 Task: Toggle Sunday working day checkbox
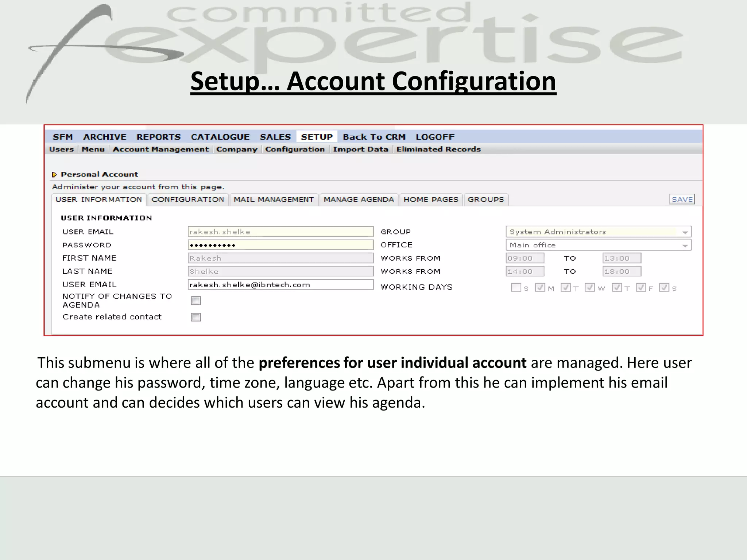point(516,288)
